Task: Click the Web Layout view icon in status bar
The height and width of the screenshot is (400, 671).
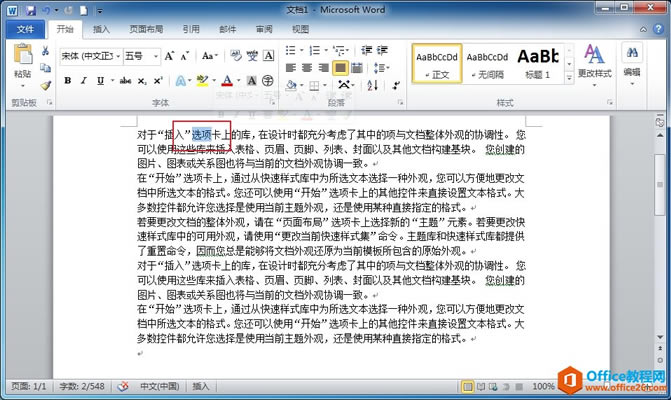Action: (493, 387)
